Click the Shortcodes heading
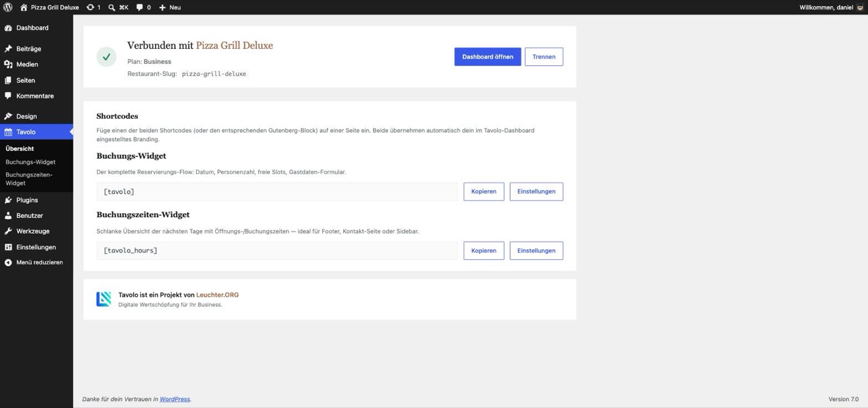868x408 pixels. click(117, 116)
